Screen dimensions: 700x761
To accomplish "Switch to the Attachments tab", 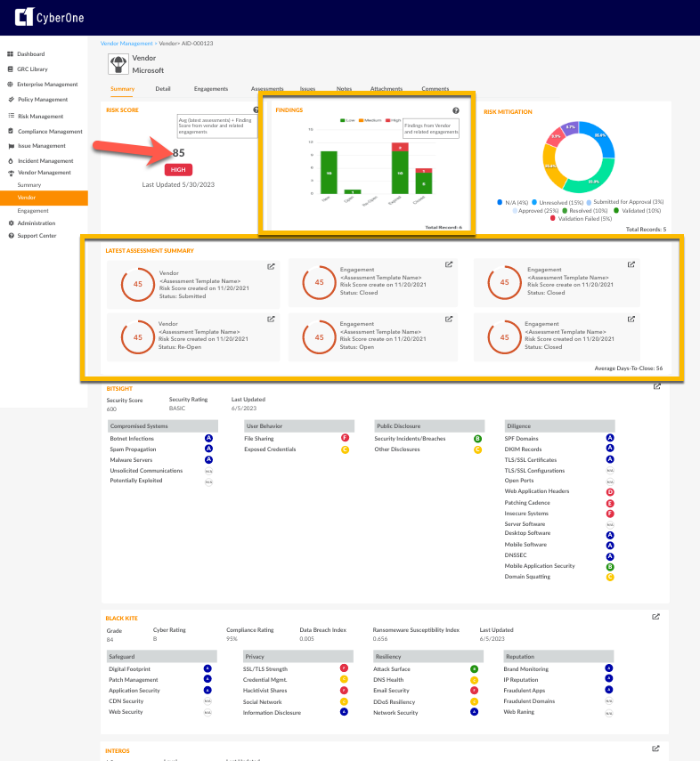I will (387, 89).
